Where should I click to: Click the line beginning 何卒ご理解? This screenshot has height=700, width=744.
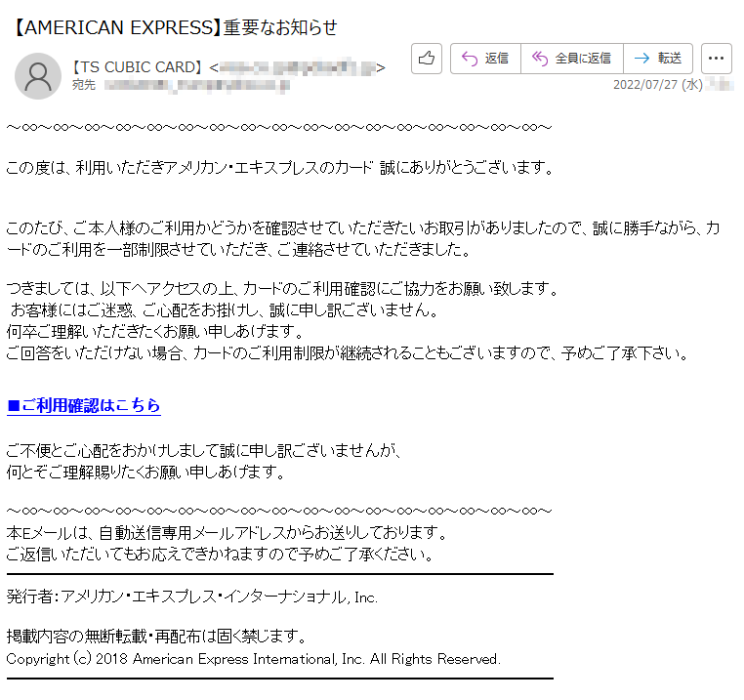pyautogui.click(x=155, y=332)
